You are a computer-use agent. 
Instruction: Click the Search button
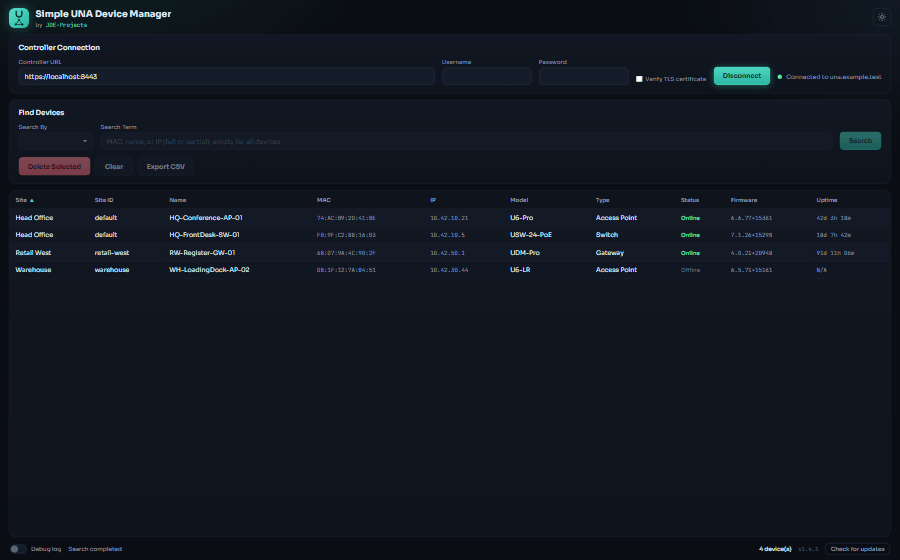[860, 141]
